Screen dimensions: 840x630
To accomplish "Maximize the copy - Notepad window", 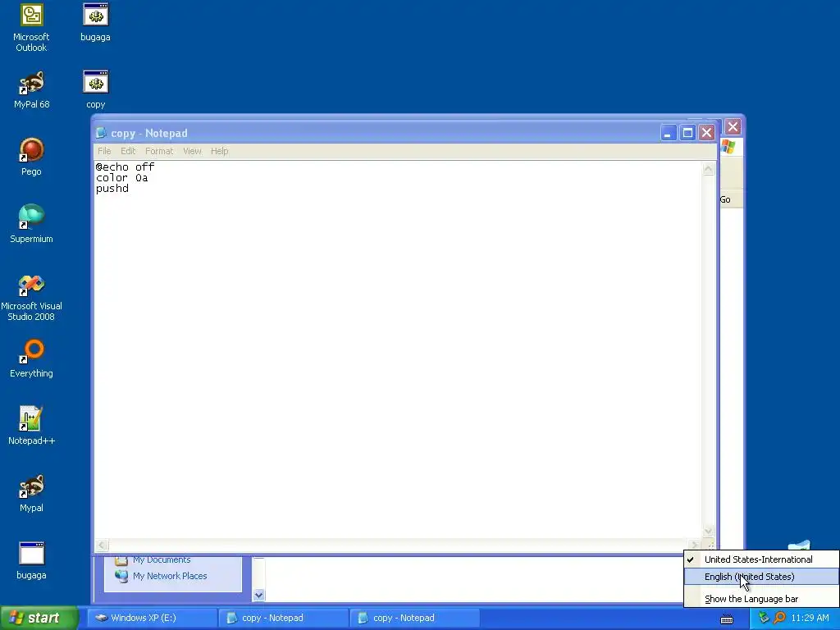I will [x=688, y=132].
